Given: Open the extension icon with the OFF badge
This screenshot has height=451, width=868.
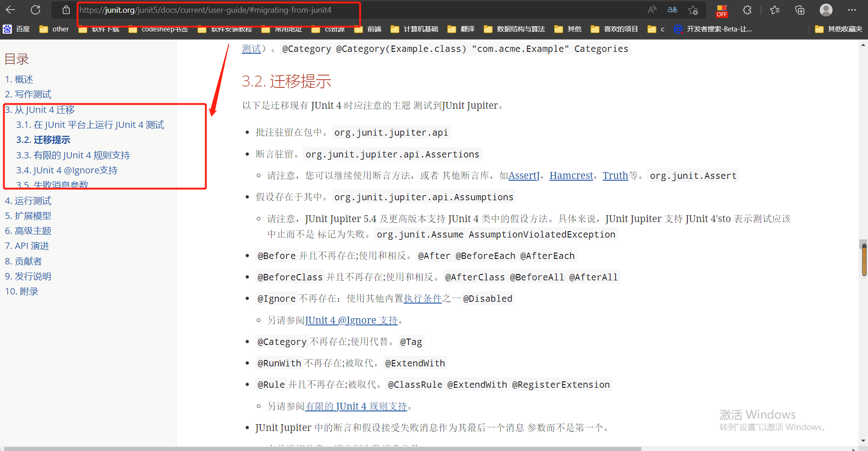Looking at the screenshot, I should pos(722,10).
